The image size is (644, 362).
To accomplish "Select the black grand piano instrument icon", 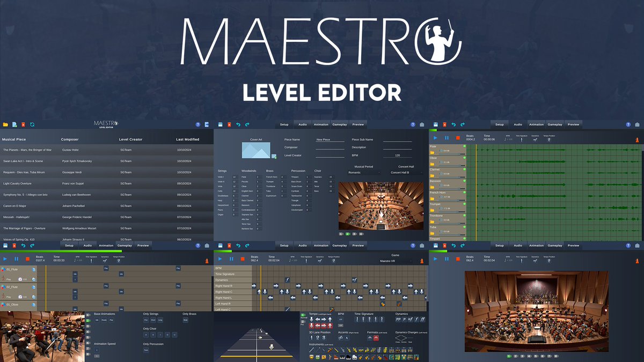I will pos(348,357).
